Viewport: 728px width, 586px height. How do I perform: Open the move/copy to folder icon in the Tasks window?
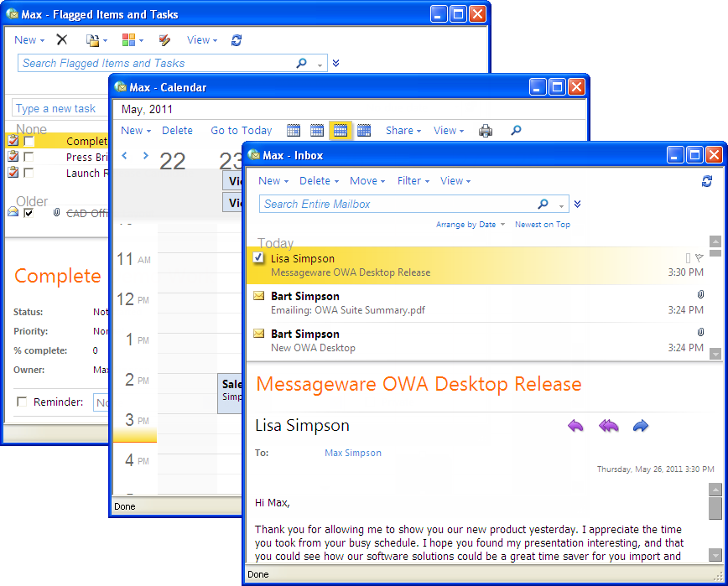96,40
